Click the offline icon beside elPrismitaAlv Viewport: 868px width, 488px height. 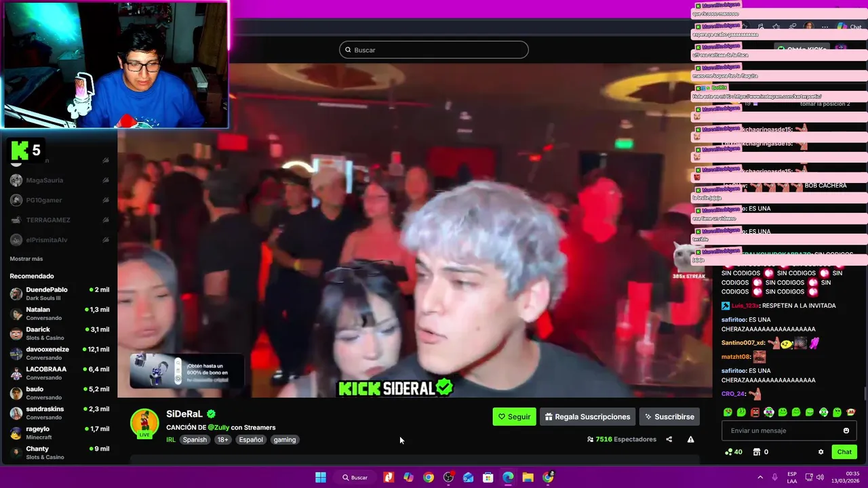[x=105, y=240]
